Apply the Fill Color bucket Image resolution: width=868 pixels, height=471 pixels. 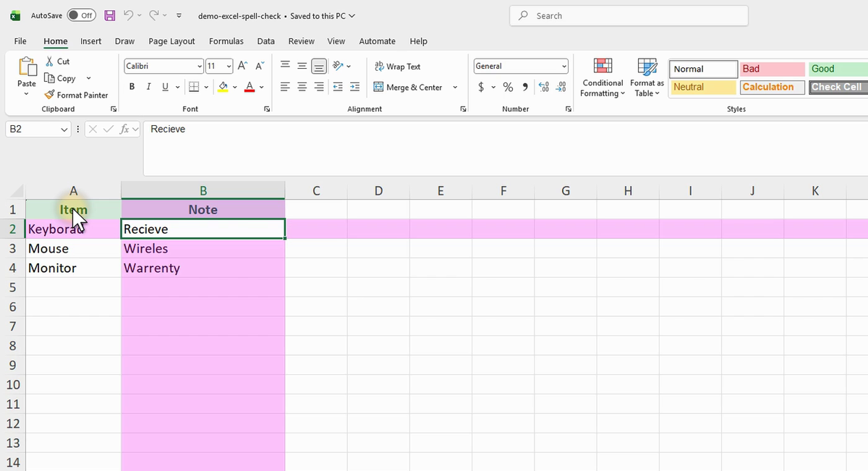click(223, 87)
